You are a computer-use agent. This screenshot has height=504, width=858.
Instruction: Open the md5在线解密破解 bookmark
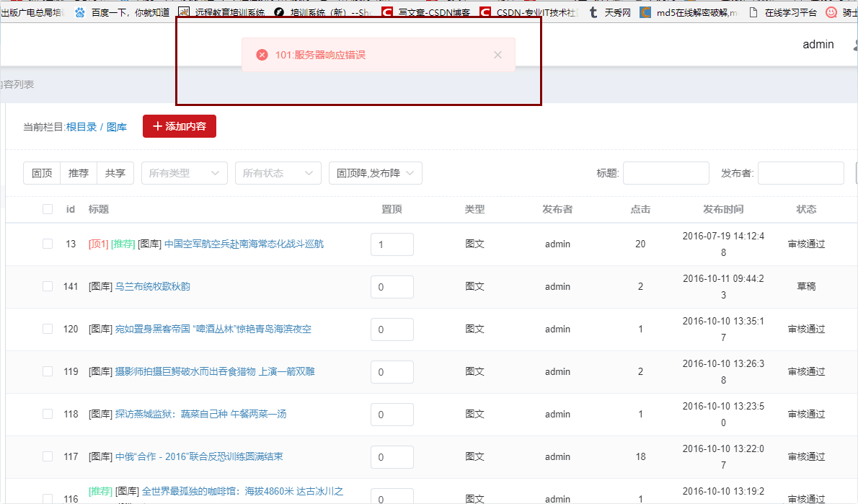(689, 12)
